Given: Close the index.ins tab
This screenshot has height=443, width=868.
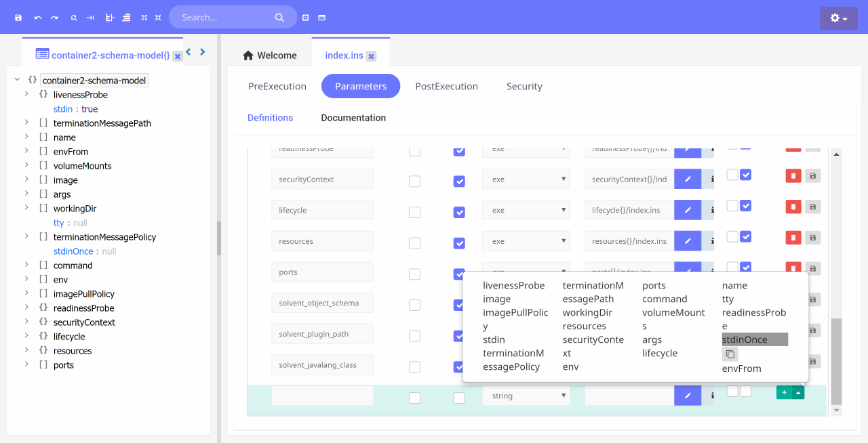Looking at the screenshot, I should (x=371, y=56).
